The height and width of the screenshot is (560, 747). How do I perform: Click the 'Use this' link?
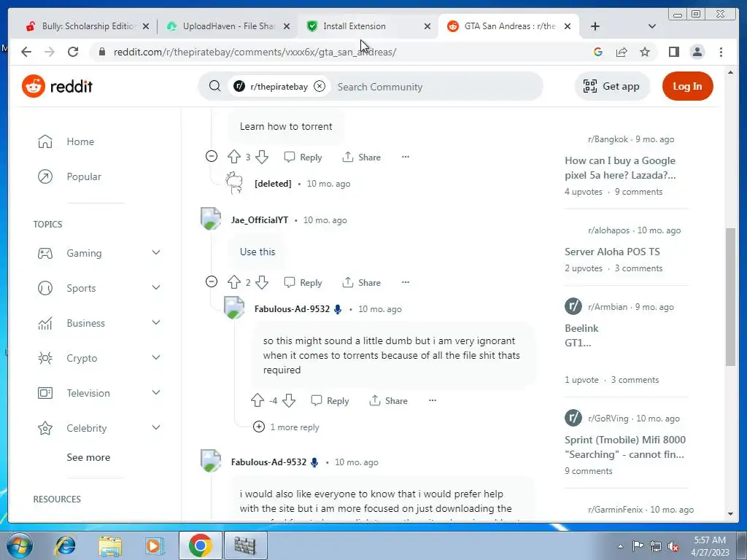point(258,252)
